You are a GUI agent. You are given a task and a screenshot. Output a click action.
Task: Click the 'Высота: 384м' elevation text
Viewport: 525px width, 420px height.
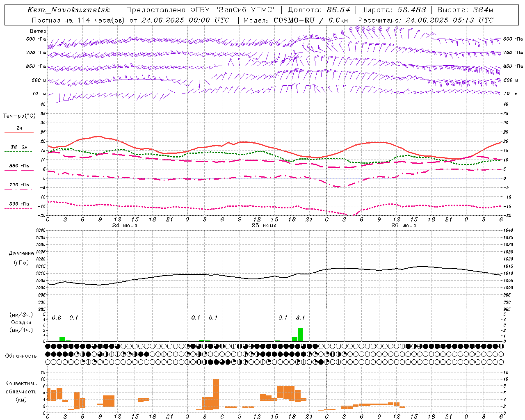(x=465, y=10)
